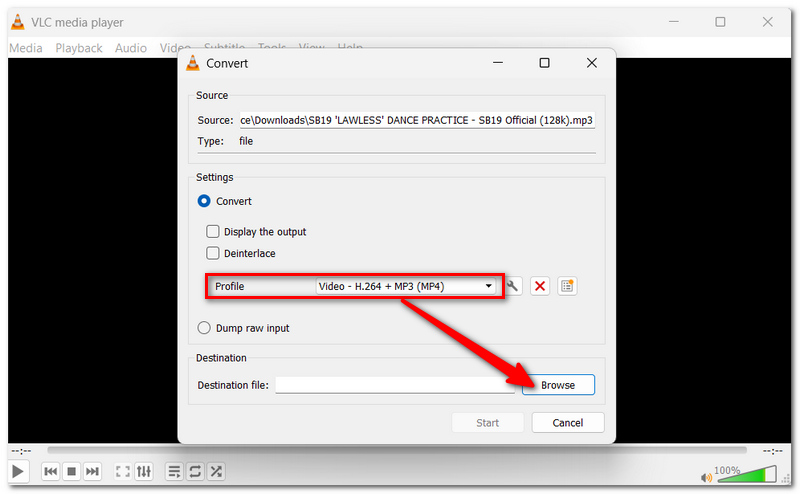This screenshot has height=494, width=800.
Task: Mute audio via speaker icon
Action: point(706,478)
